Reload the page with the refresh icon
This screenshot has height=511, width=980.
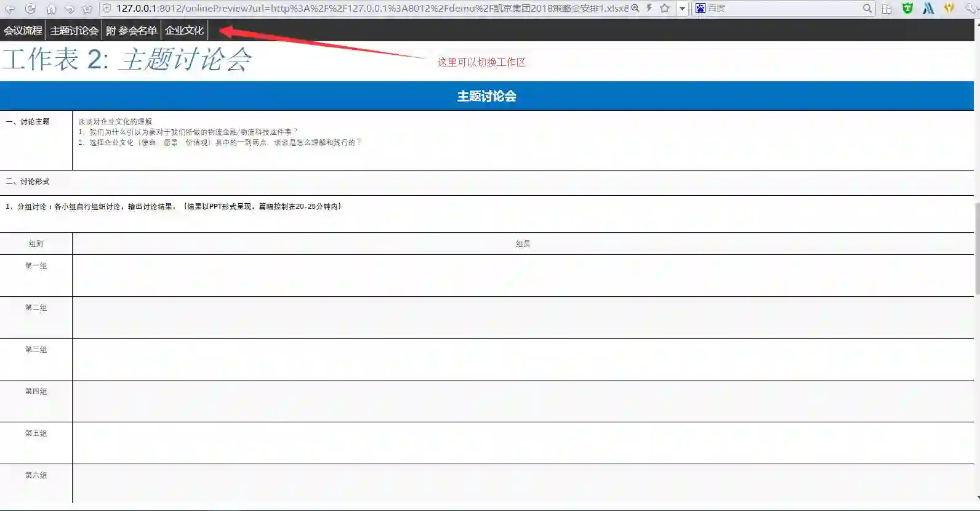(x=30, y=9)
